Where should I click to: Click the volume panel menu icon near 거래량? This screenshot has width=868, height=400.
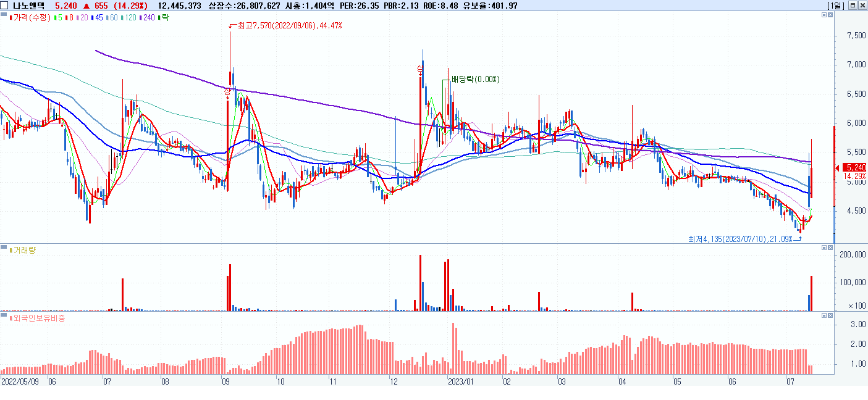point(4,247)
